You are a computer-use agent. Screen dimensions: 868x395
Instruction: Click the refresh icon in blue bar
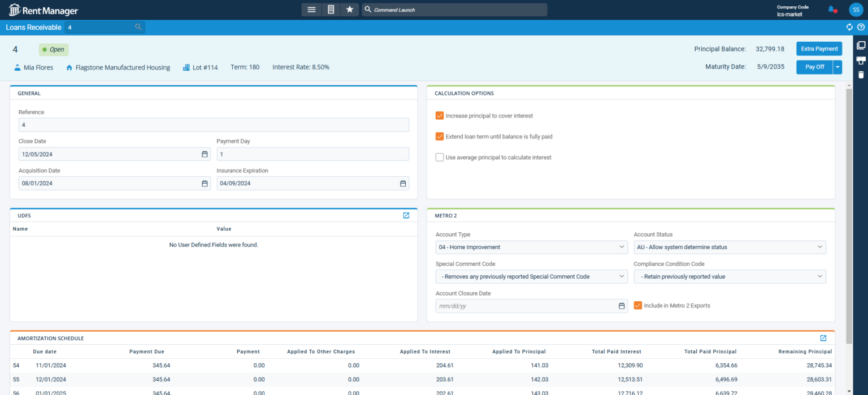click(x=849, y=27)
